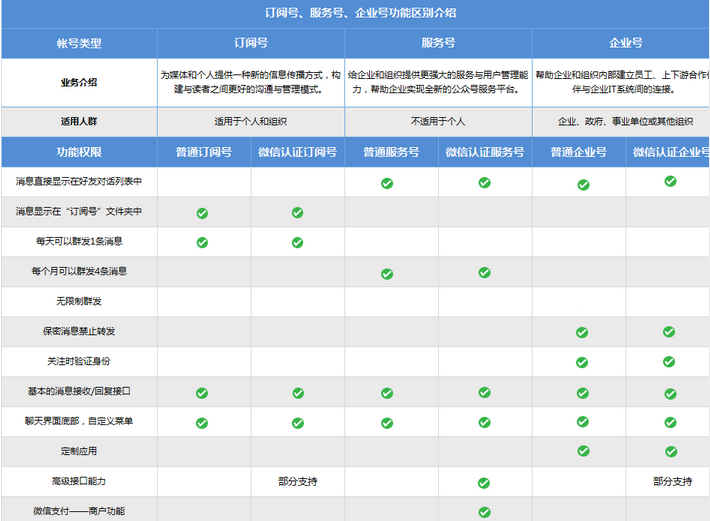Select the 微信认证服务号 checkmark in 自定义菜单 row
The width and height of the screenshot is (710, 521).
(x=484, y=422)
